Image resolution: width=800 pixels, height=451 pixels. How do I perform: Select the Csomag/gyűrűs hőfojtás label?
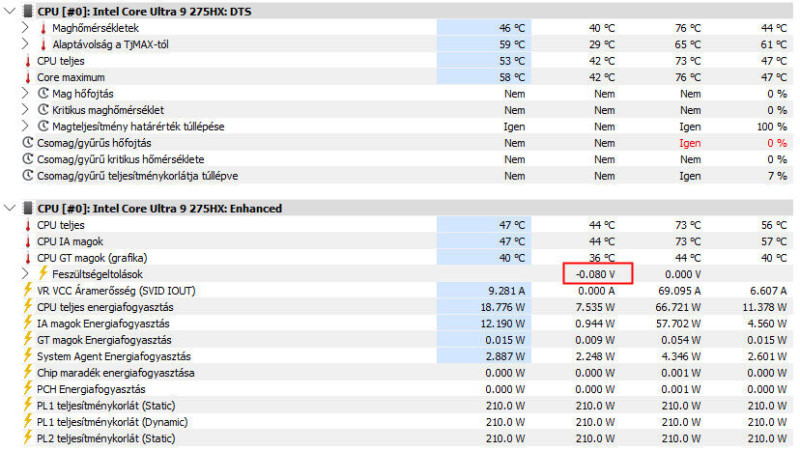click(94, 143)
